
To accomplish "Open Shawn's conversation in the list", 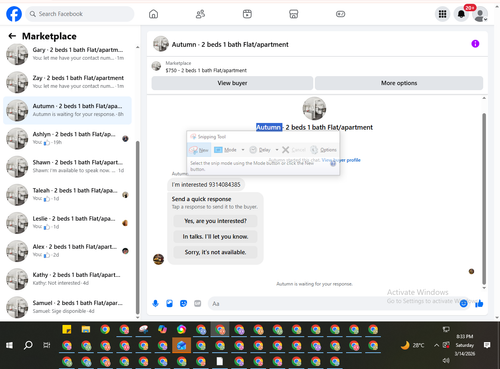I will (67, 167).
